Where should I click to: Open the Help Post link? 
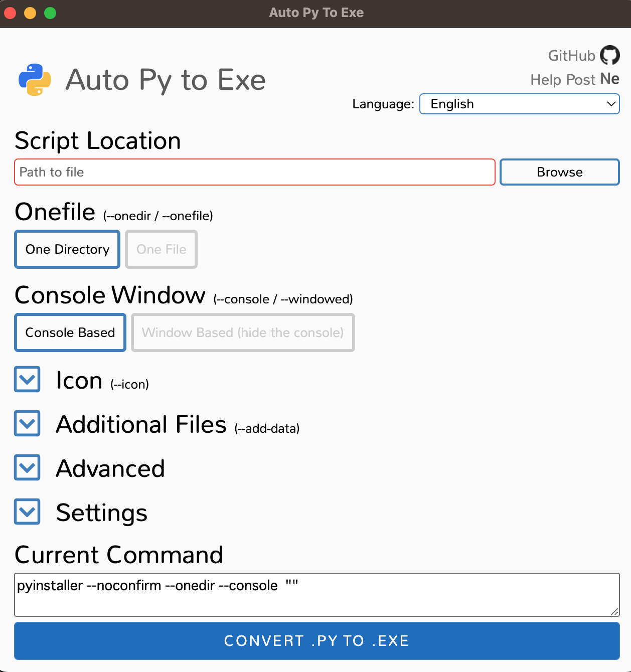click(x=563, y=80)
